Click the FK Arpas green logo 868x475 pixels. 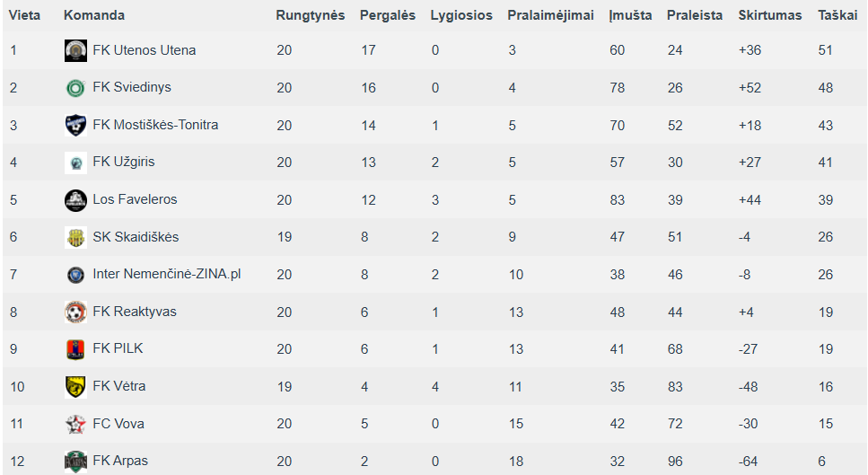point(75,462)
